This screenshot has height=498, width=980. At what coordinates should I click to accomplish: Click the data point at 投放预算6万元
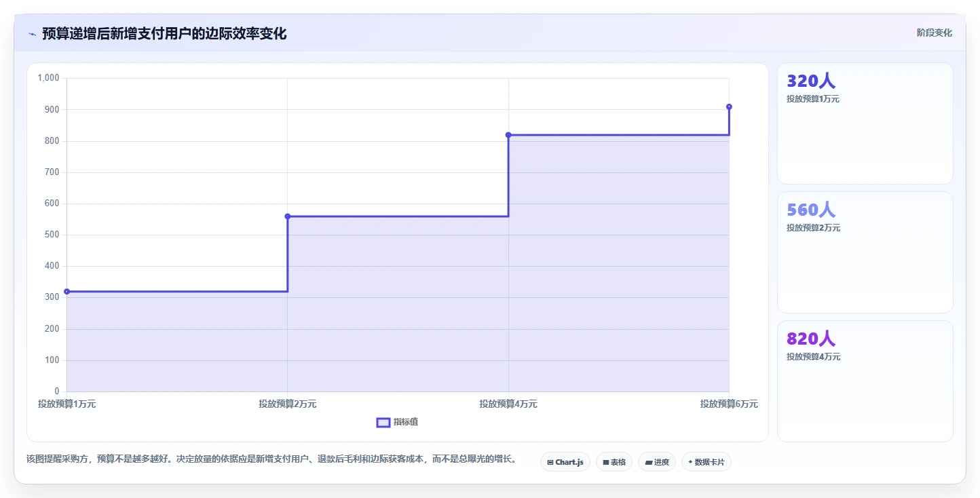tap(729, 107)
